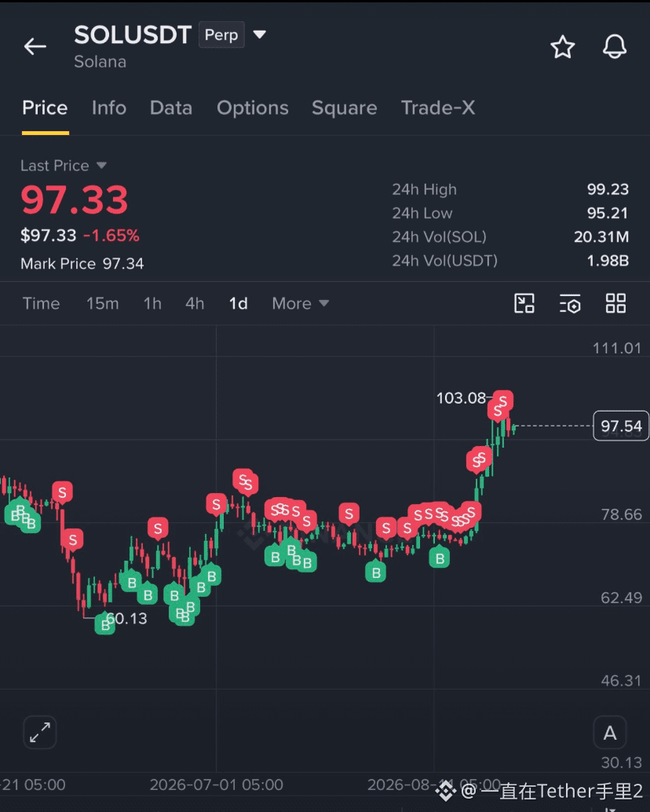650x812 pixels.
Task: Tap the 24h Vol(SOL) value 20.31M
Action: point(601,237)
